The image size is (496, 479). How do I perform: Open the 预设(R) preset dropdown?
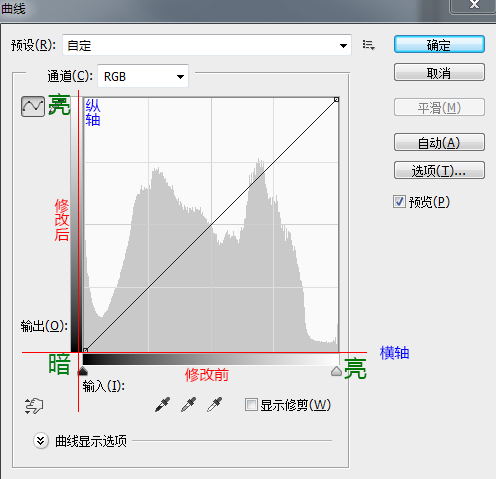coord(207,45)
